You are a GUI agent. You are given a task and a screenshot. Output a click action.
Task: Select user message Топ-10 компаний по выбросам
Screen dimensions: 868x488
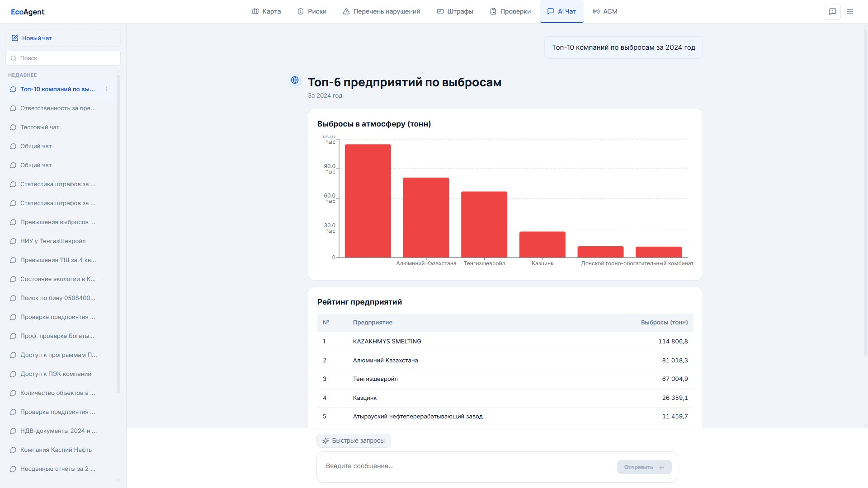click(623, 47)
